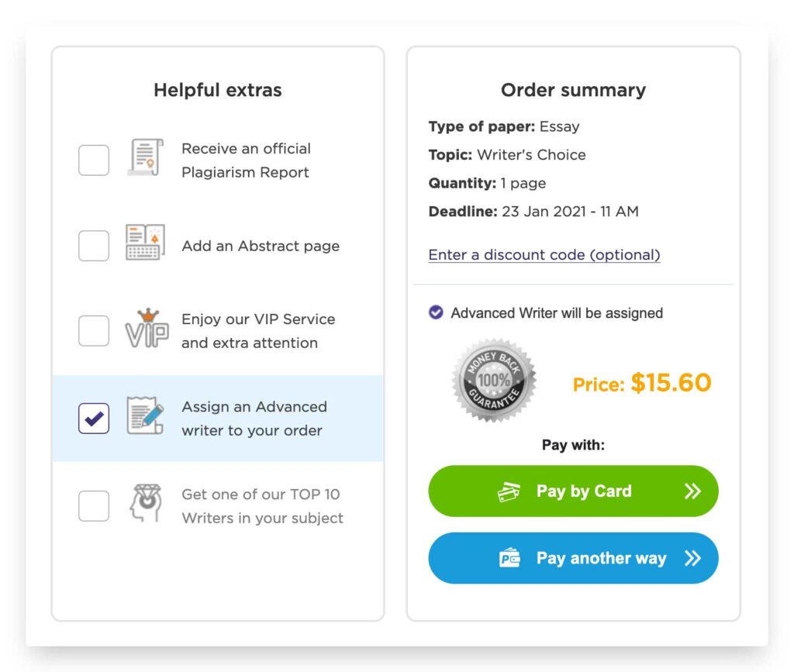Viewport: 794px width, 672px height.
Task: Click the purple checkmark beside Advanced Writer assigned
Action: 436,312
